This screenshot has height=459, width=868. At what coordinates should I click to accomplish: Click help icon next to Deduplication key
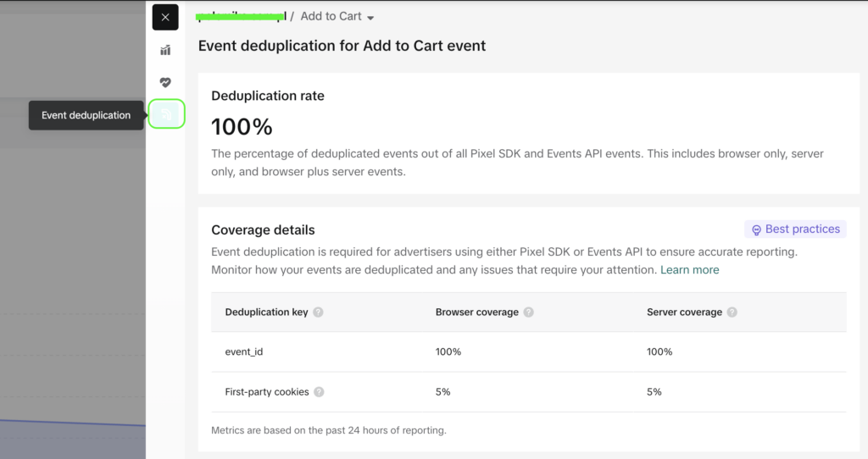[318, 312]
